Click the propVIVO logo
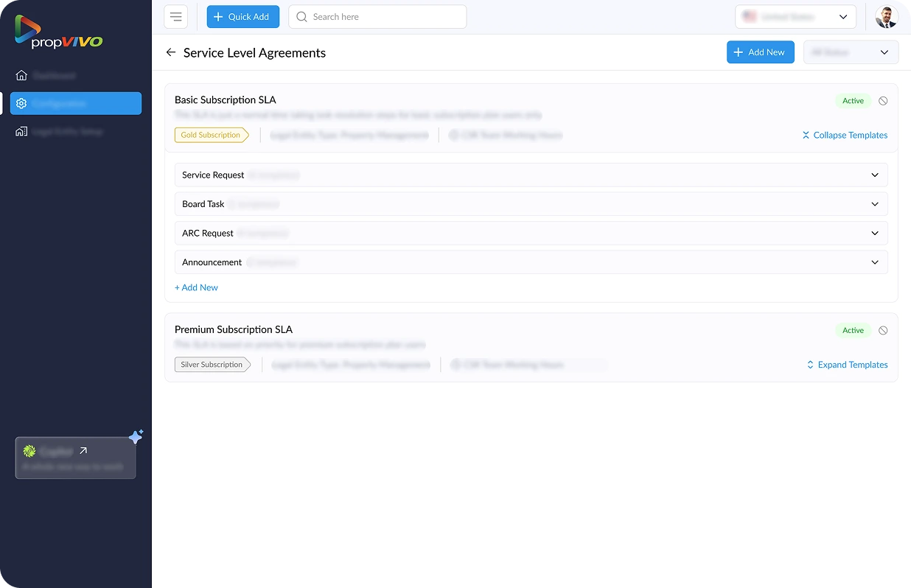Screen dimensions: 911x588 [x=58, y=32]
